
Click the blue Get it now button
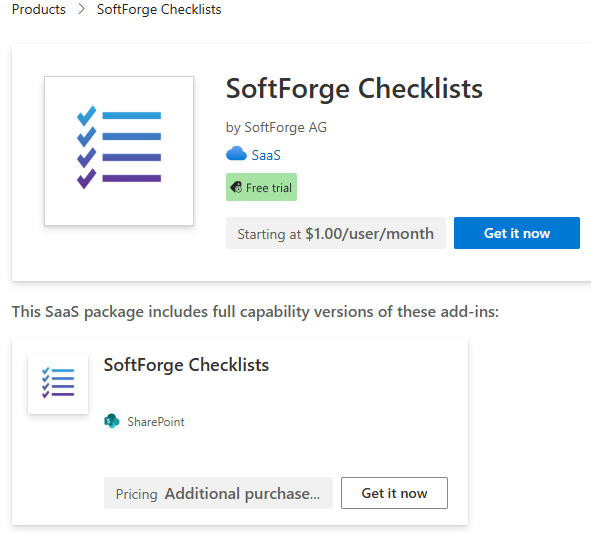(x=517, y=233)
